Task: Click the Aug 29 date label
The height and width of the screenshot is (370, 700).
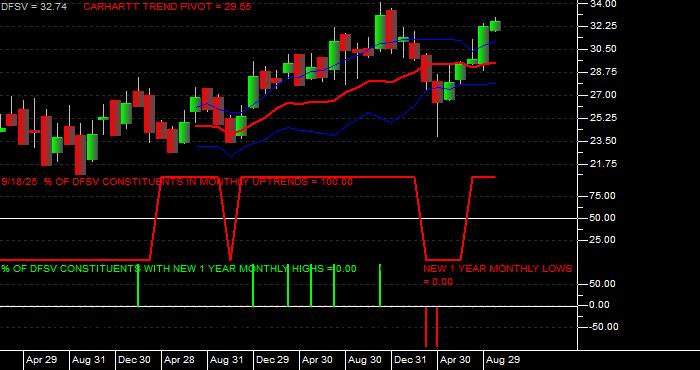Action: click(503, 360)
